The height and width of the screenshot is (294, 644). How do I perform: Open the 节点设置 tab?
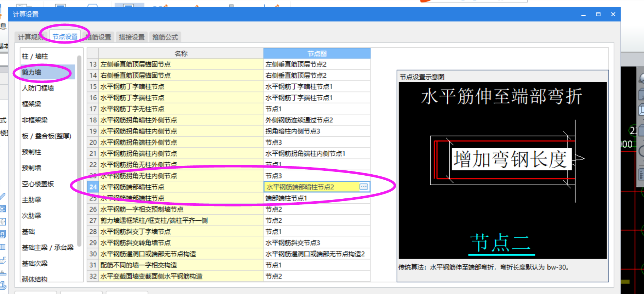click(x=65, y=36)
